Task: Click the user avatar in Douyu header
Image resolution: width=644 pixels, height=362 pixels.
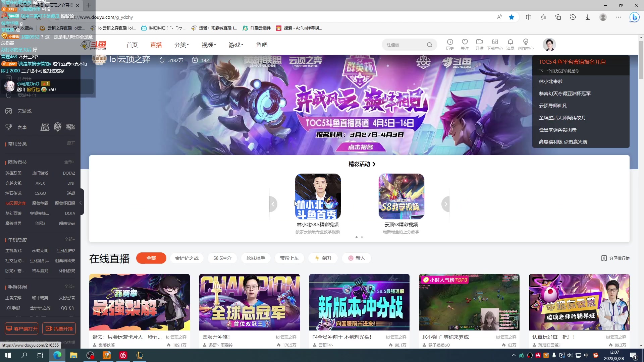Action: click(x=549, y=45)
